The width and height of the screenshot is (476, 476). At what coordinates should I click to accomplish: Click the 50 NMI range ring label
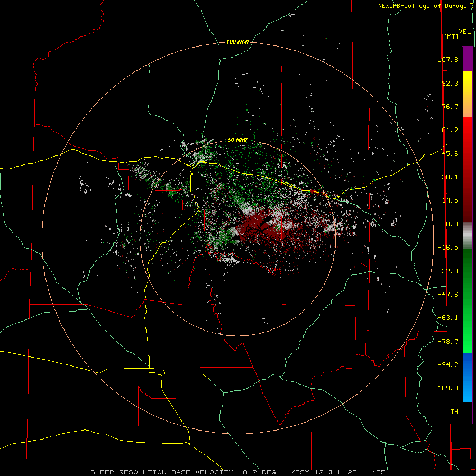(x=237, y=140)
